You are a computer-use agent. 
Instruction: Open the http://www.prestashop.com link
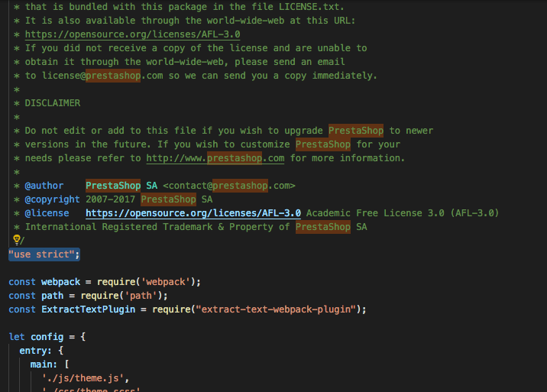click(x=215, y=158)
